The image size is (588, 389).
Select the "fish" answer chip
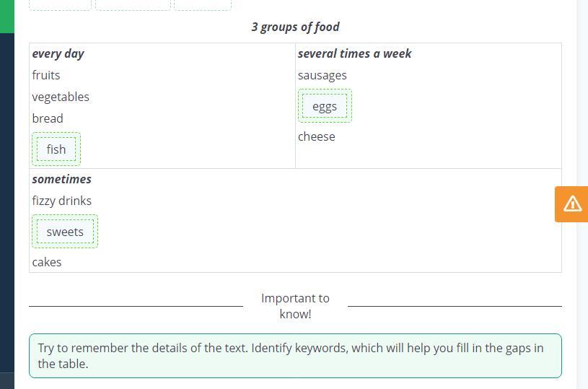[56, 149]
